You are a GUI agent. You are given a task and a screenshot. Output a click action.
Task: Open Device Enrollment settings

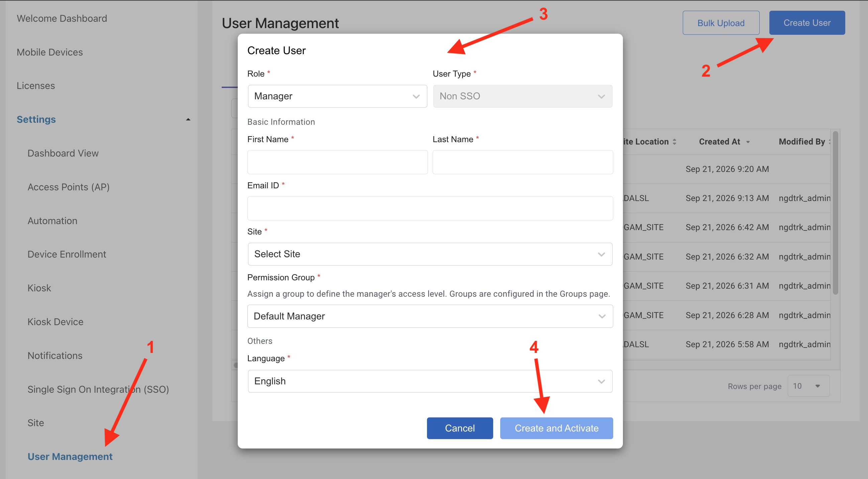(x=67, y=254)
